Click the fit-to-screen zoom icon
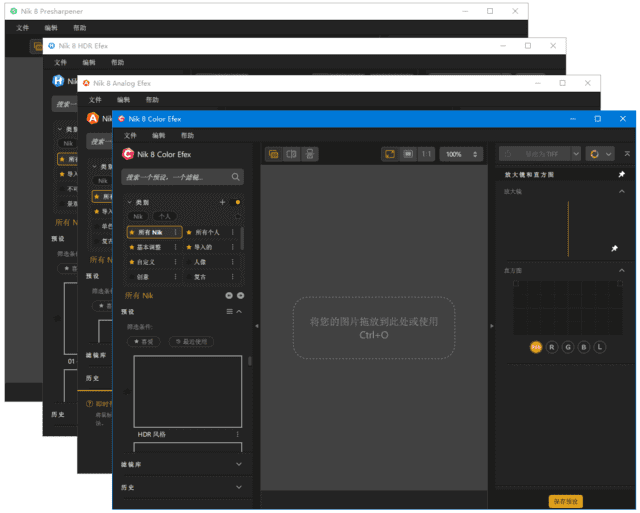Viewport: 640px width, 513px height. click(x=390, y=154)
